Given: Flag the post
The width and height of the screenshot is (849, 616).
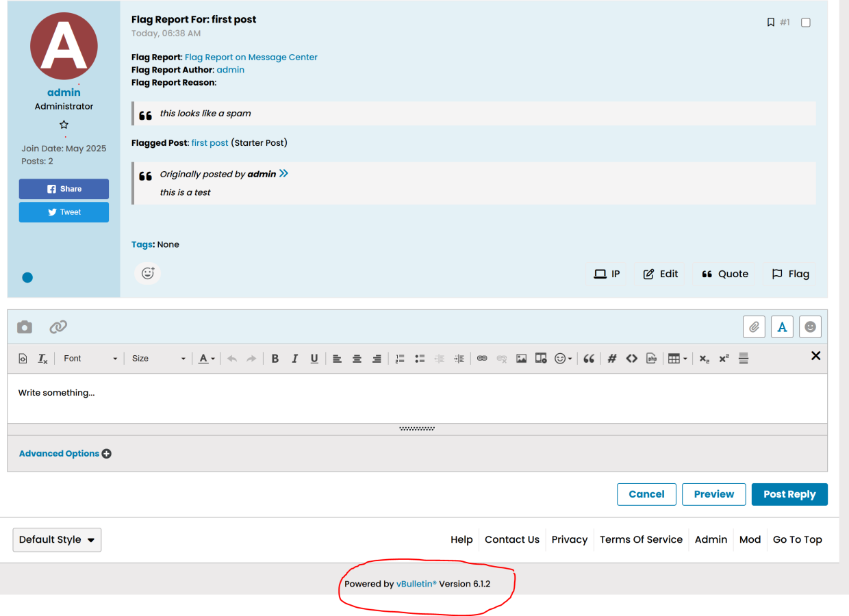Looking at the screenshot, I should (790, 274).
